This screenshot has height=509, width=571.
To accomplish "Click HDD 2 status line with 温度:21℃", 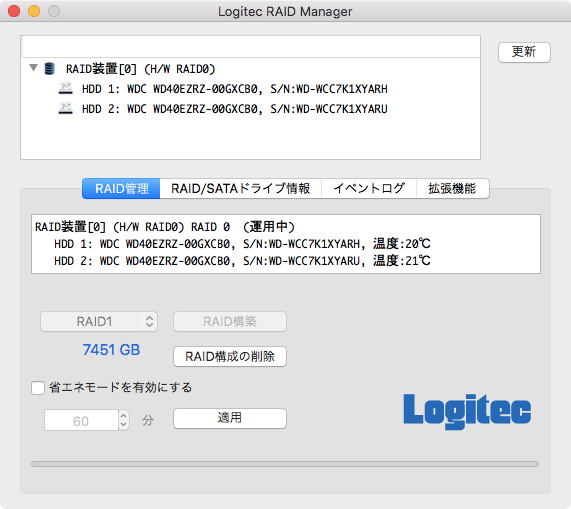I will pos(242,261).
